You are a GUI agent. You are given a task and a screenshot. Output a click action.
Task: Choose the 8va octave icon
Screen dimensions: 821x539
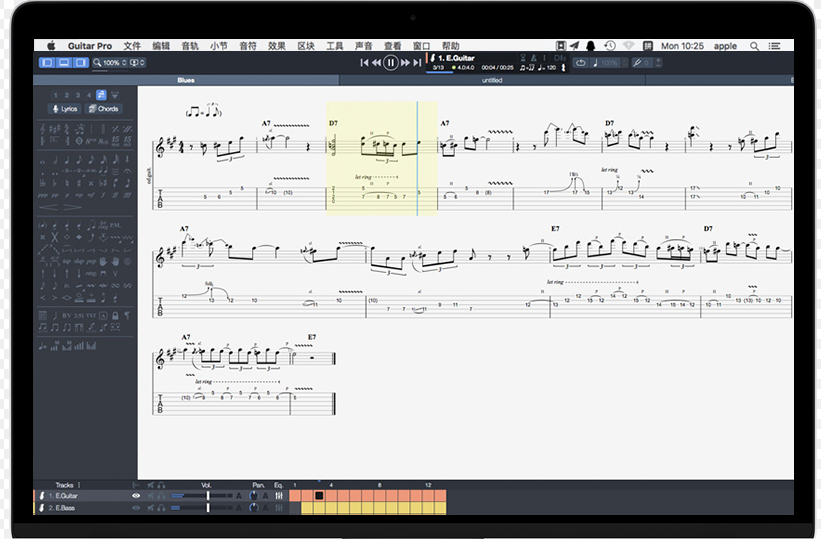coord(91,141)
